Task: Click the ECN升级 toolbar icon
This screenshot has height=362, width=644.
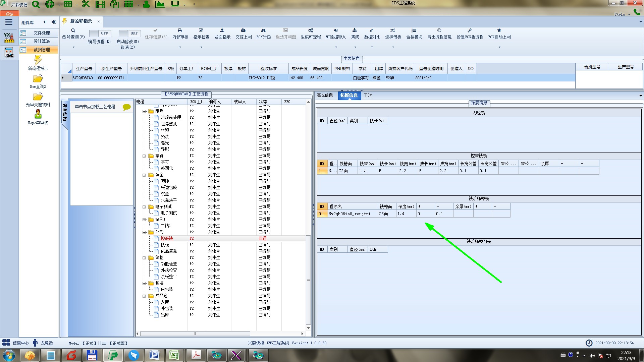Action: point(263,31)
